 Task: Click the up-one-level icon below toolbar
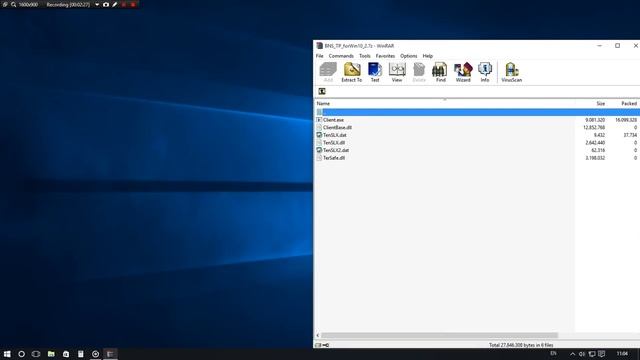point(322,91)
